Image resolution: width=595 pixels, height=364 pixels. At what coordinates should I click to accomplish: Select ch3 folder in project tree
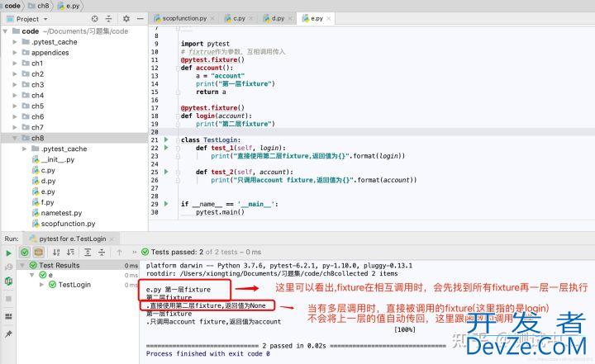click(x=37, y=84)
